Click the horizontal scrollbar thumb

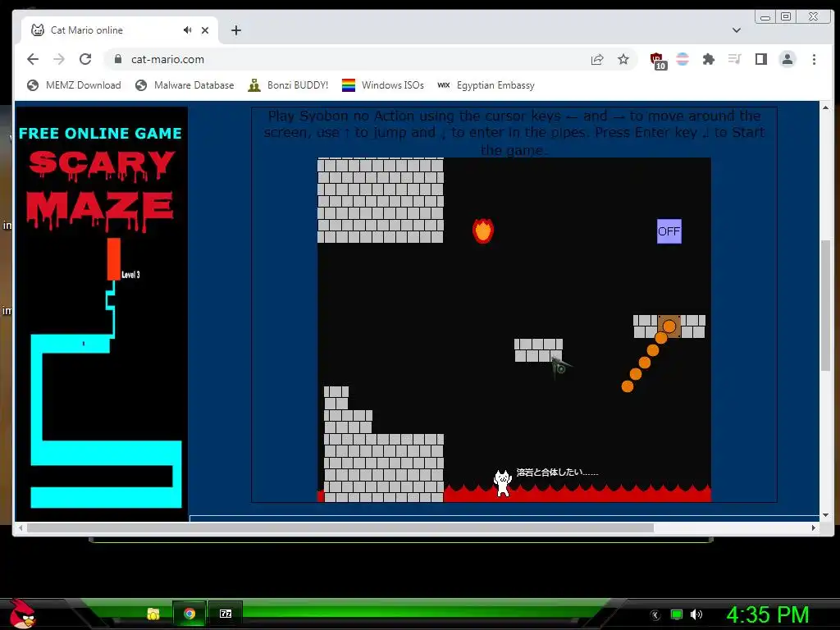[x=340, y=527]
